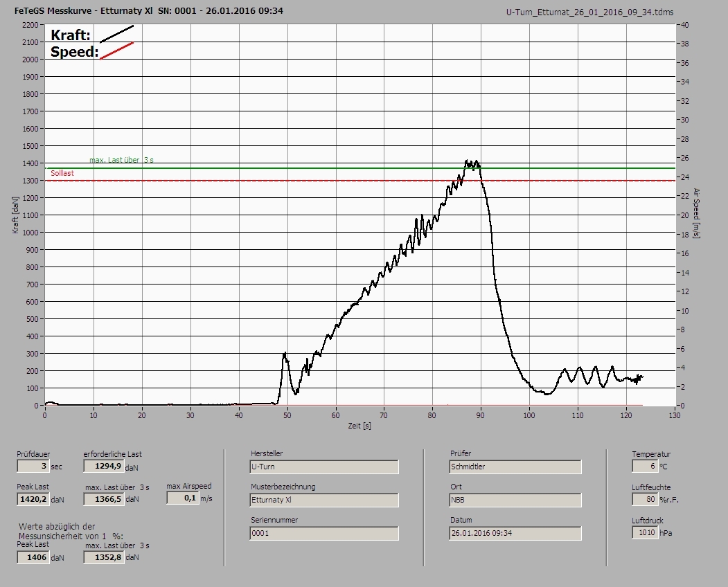Screen dimensions: 728x587
Task: Click the corrected max. Last field showing 1352,8
Action: coord(103,557)
